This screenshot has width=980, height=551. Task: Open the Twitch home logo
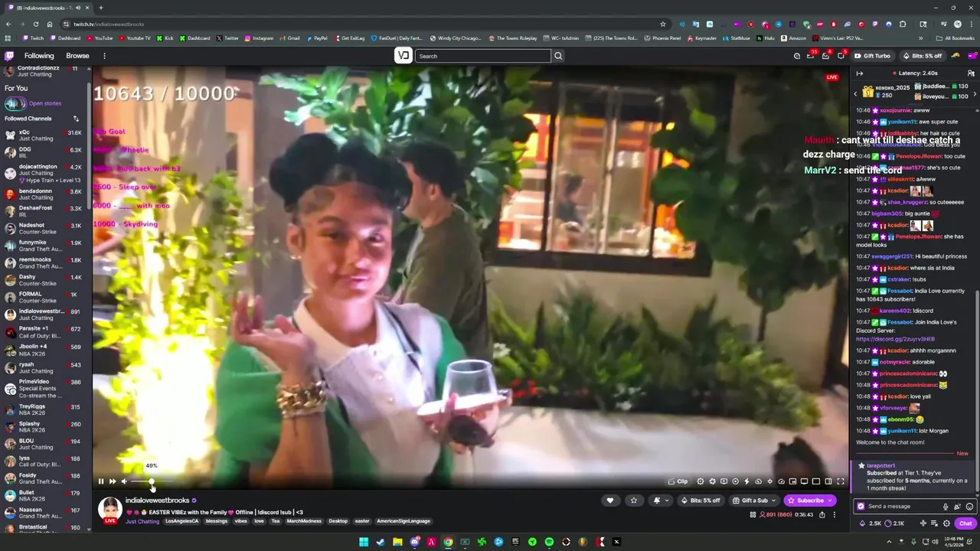click(9, 56)
